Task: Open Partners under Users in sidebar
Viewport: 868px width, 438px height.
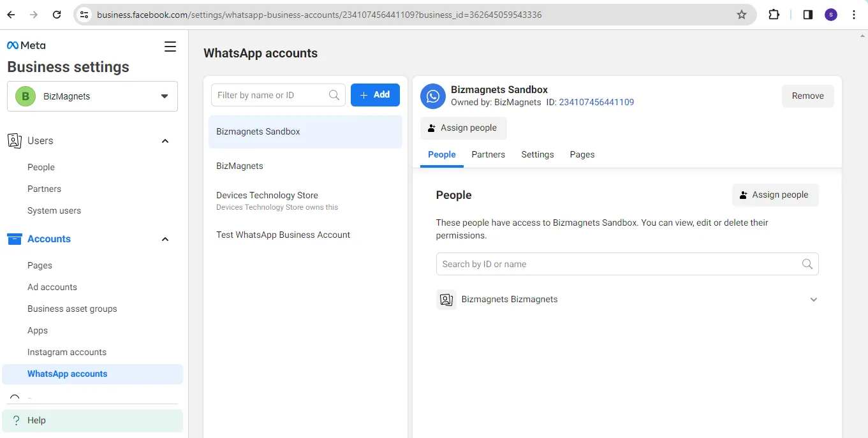Action: pyautogui.click(x=44, y=189)
